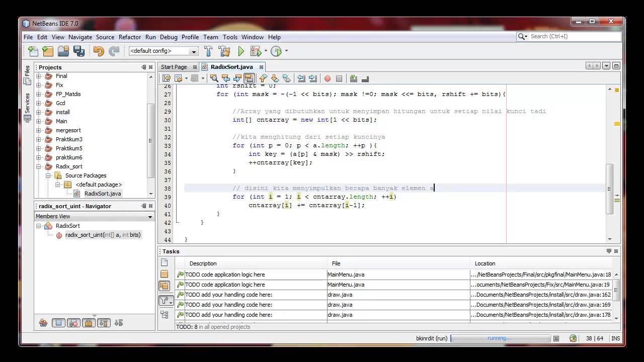Viewport: 644px width, 362px height.
Task: Click the Save All toolbar icon
Action: 78,51
